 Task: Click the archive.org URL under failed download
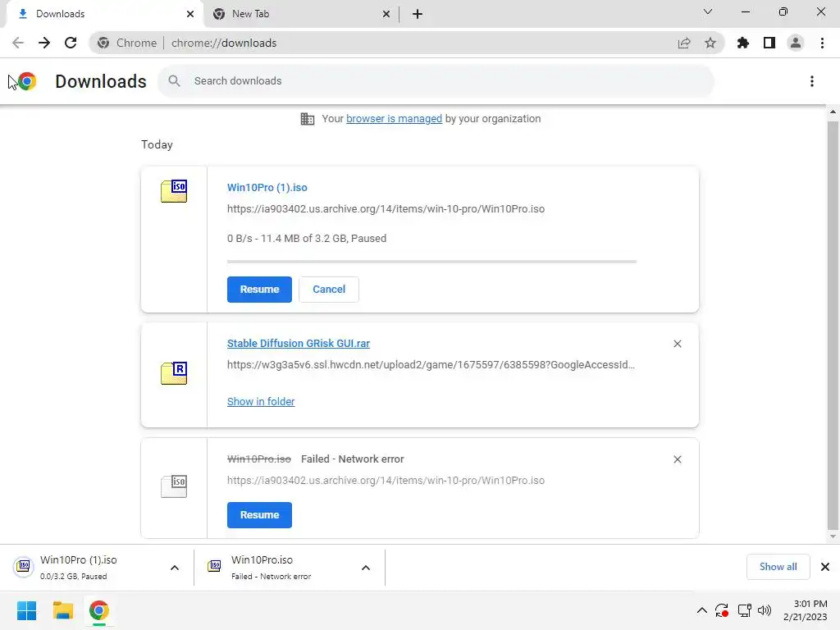pyautogui.click(x=386, y=481)
